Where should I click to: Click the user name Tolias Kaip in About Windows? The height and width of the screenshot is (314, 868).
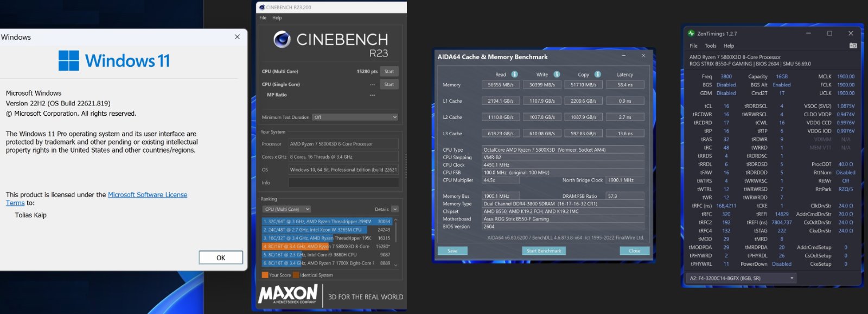pos(31,215)
